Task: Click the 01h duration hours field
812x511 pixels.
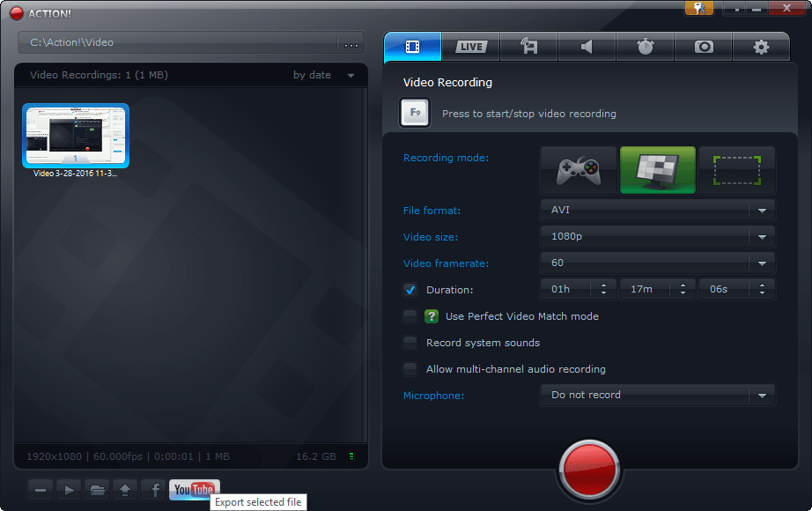Action: pos(565,289)
